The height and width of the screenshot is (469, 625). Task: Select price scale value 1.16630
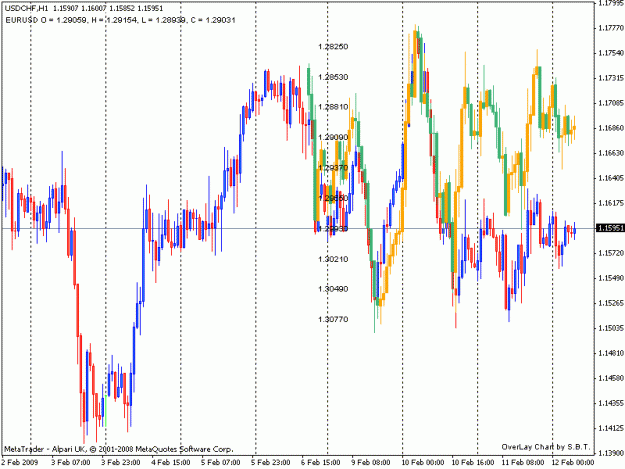[611, 153]
